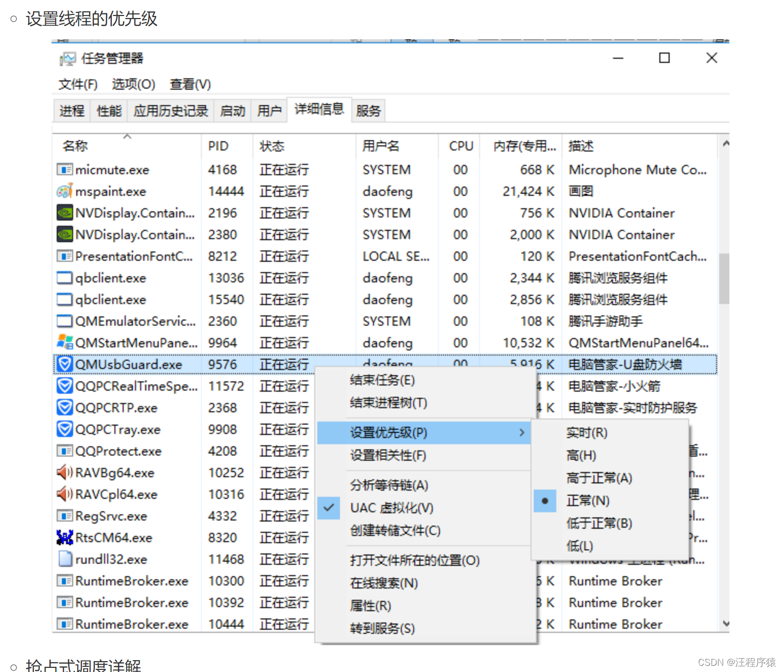Screen dimensions: 784x672
Task: Click the QQPCTray.exe shield icon
Action: pyautogui.click(x=64, y=429)
